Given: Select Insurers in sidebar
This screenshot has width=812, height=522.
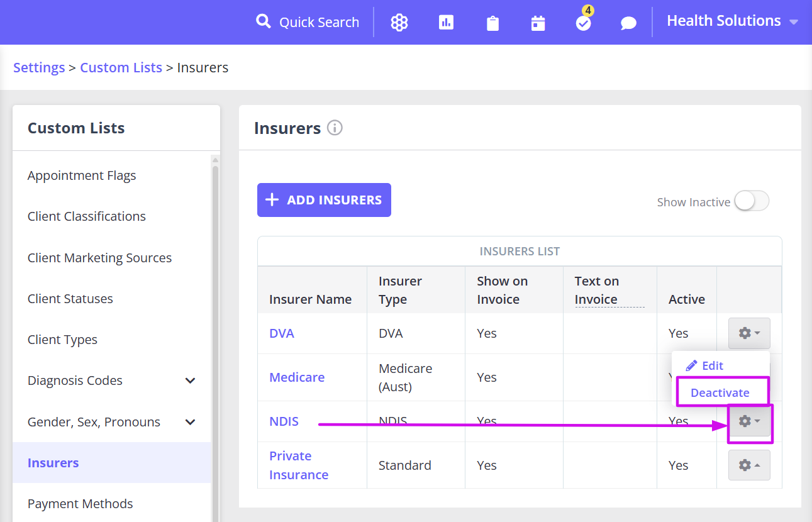Looking at the screenshot, I should (x=112, y=463).
